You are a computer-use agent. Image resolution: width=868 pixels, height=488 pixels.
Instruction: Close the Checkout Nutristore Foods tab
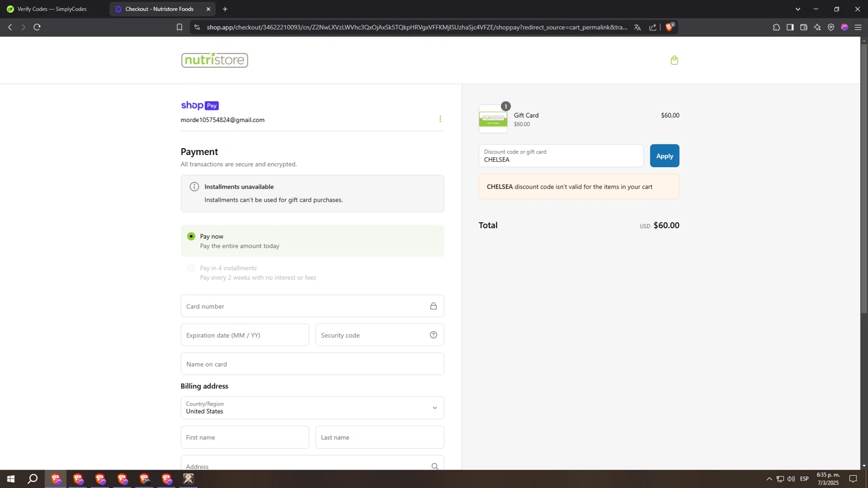pos(208,9)
